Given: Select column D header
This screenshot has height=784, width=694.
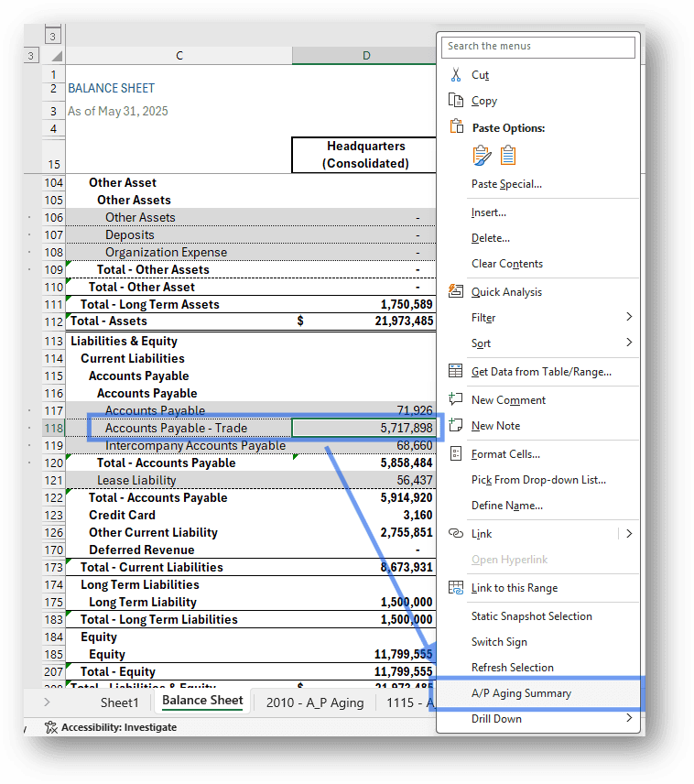Looking at the screenshot, I should pos(364,56).
